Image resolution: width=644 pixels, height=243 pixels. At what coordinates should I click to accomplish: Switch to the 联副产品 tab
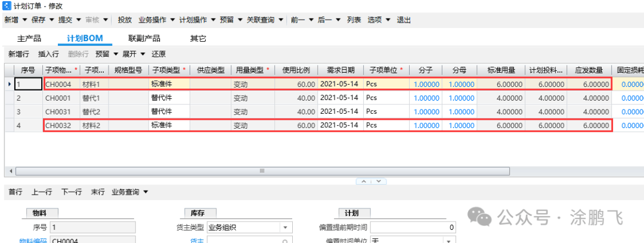[x=144, y=39]
